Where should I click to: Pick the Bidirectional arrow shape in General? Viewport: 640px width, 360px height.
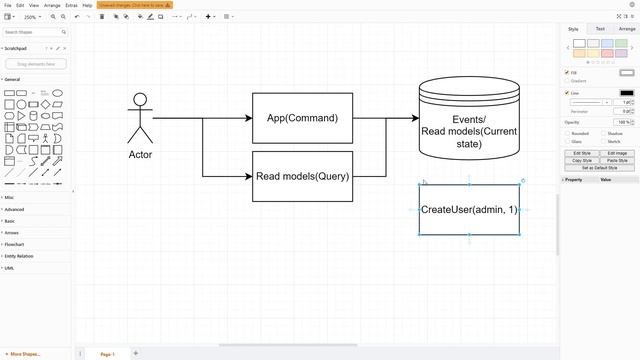[x=45, y=161]
